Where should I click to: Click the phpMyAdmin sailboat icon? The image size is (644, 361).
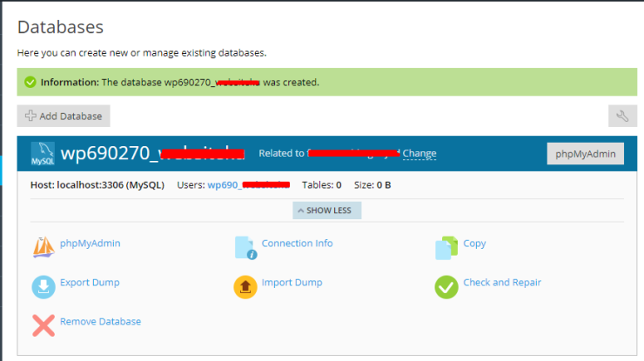pos(44,247)
